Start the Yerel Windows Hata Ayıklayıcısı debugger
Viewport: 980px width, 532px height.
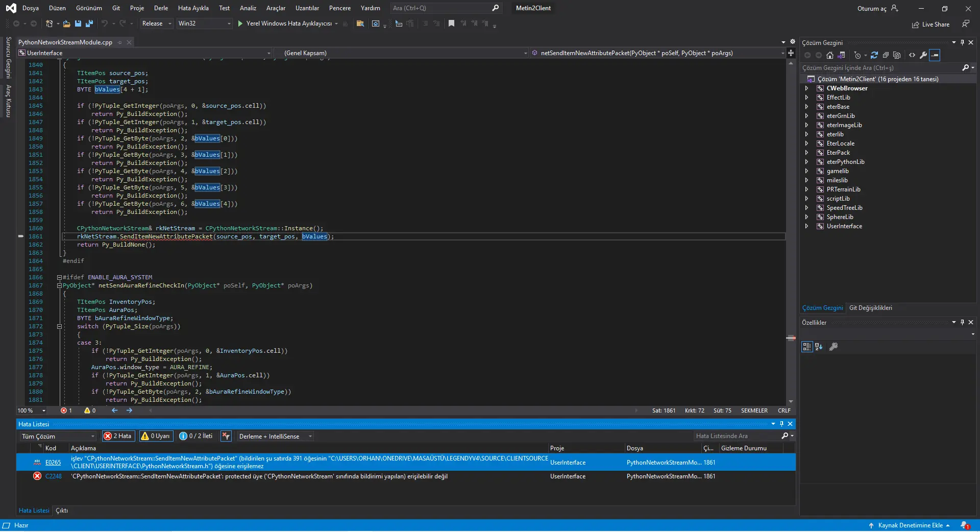(x=285, y=23)
